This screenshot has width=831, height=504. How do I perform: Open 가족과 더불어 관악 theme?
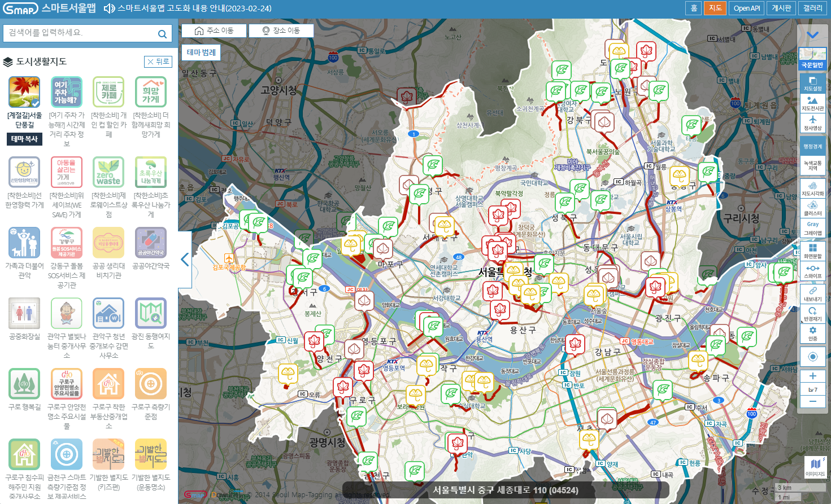pyautogui.click(x=24, y=243)
